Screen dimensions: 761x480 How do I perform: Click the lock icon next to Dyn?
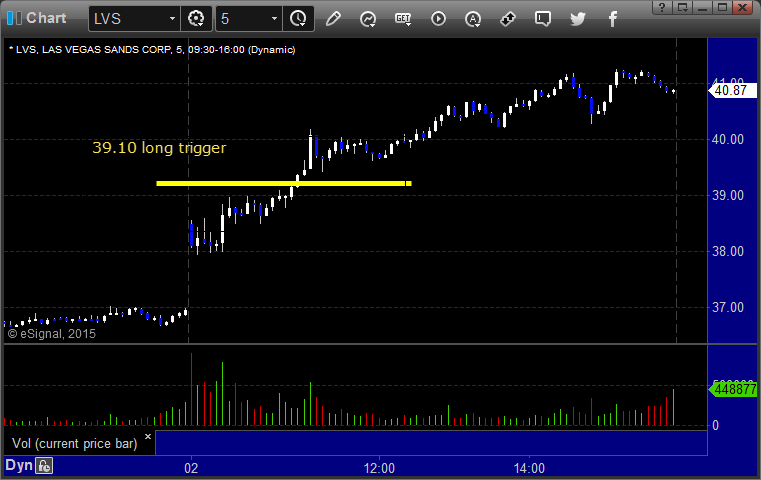click(44, 466)
